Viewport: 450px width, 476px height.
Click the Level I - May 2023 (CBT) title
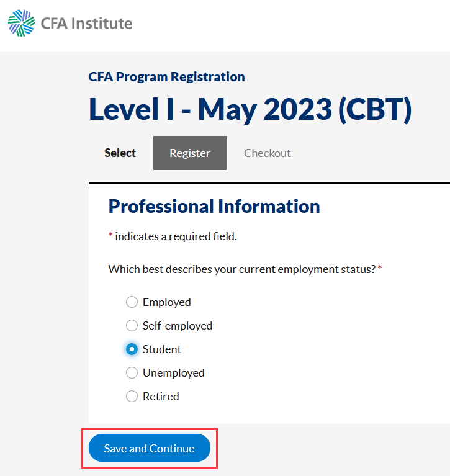coord(250,109)
